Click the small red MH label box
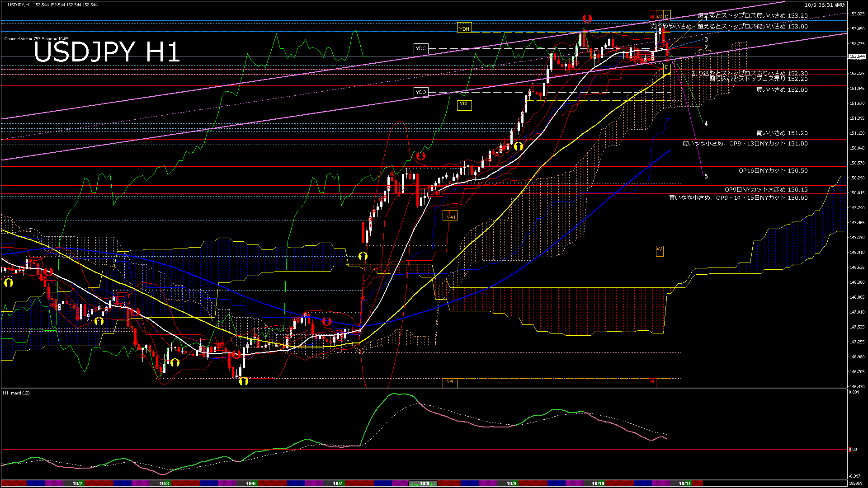This screenshot has width=868, height=488. [x=436, y=193]
